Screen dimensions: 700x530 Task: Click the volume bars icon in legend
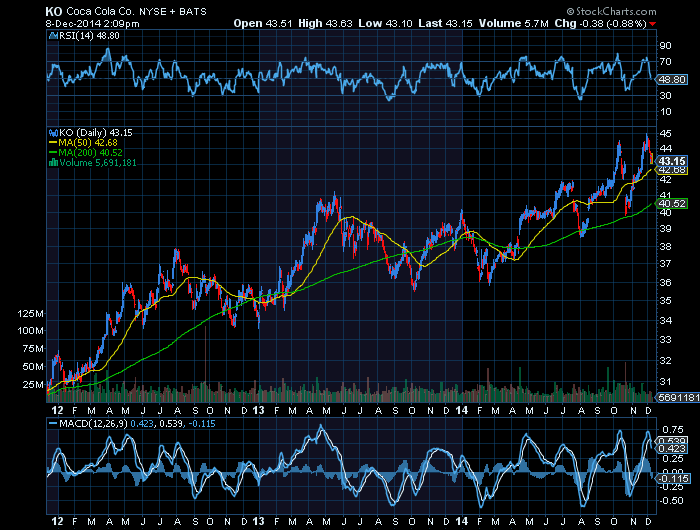coord(53,163)
